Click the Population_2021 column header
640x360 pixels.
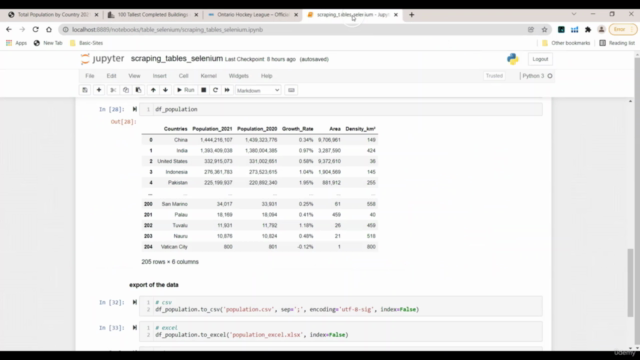click(212, 129)
